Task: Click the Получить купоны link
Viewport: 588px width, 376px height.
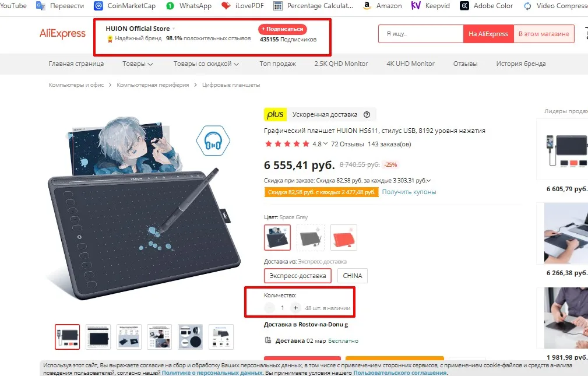Action: (409, 192)
